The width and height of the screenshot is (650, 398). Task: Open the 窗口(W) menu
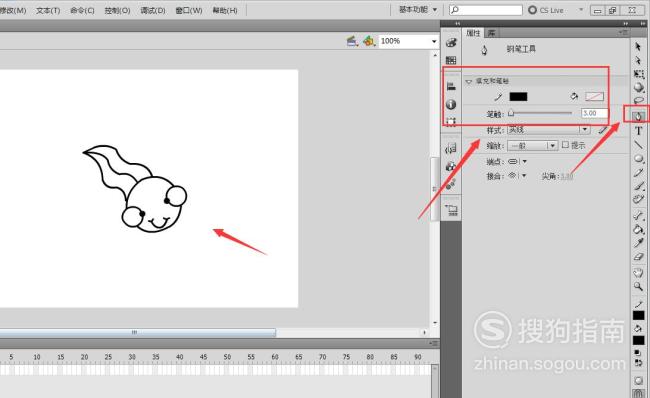pos(189,10)
